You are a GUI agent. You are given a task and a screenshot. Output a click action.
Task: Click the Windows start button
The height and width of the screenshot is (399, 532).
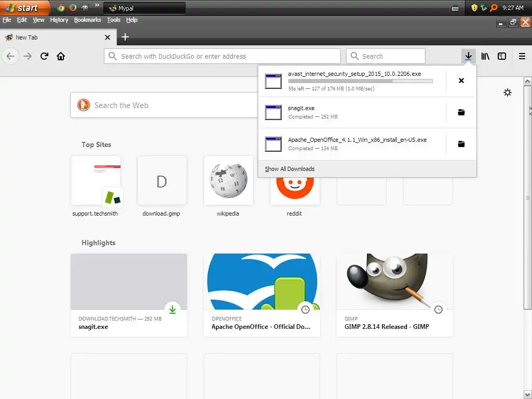point(24,8)
